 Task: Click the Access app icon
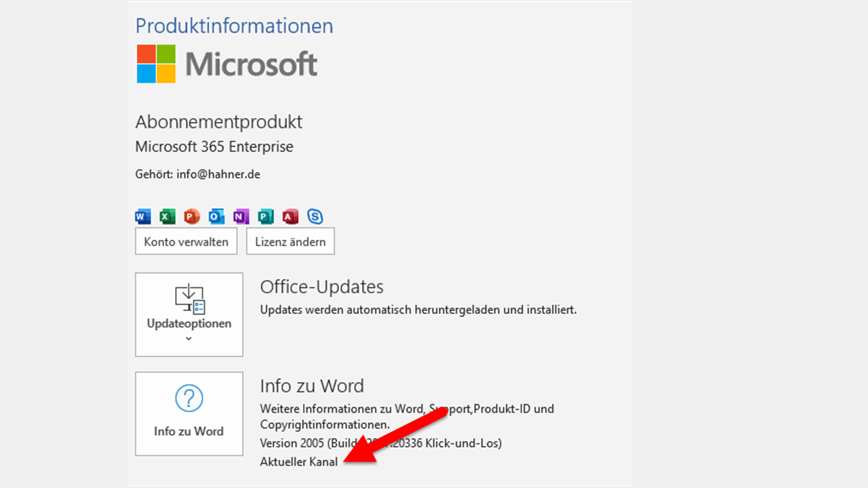tap(290, 217)
